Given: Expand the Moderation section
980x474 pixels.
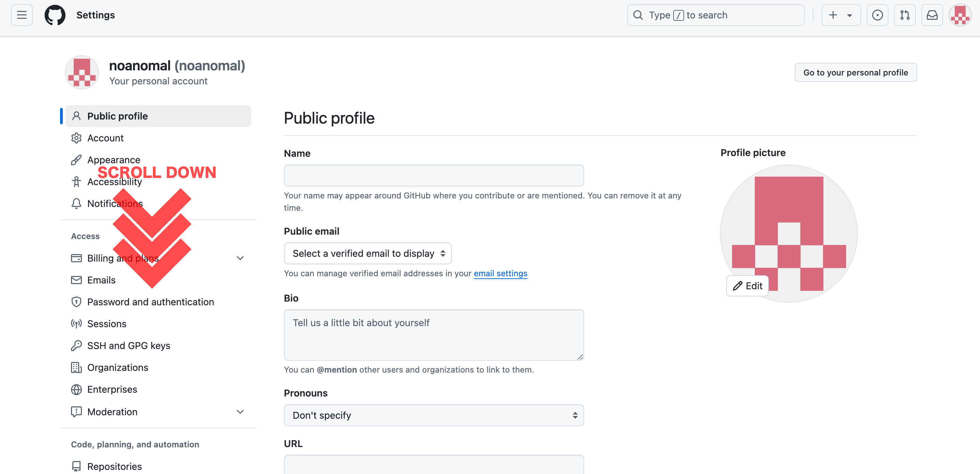Looking at the screenshot, I should click(x=240, y=412).
